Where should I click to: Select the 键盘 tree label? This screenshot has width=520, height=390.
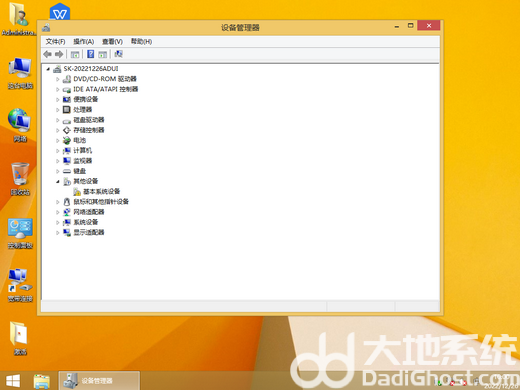click(79, 171)
